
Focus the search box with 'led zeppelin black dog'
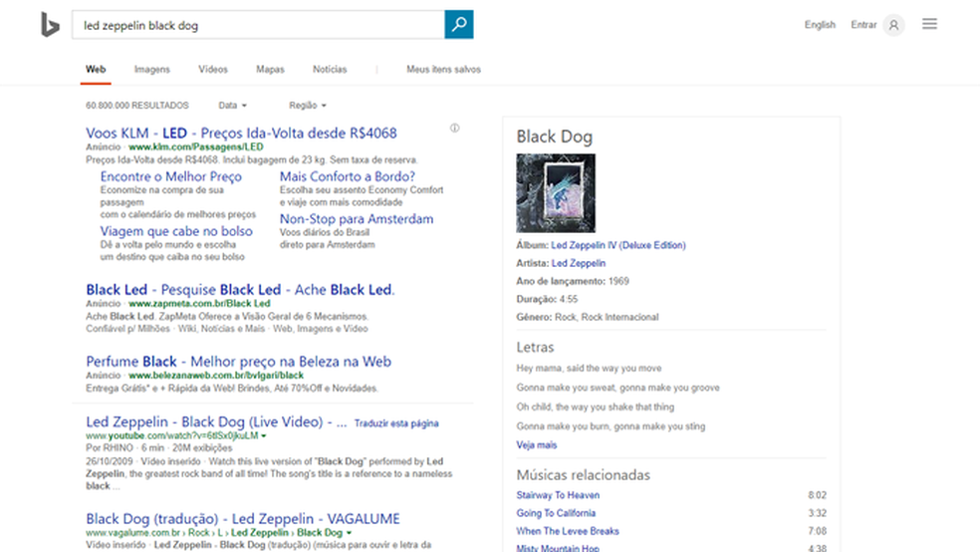pyautogui.click(x=258, y=24)
